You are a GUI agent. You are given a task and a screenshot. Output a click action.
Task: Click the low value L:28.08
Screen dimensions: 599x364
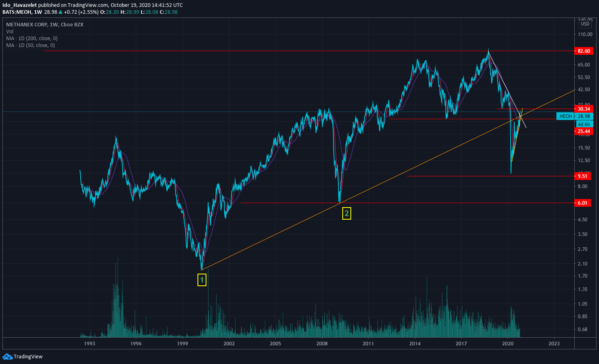(x=149, y=12)
